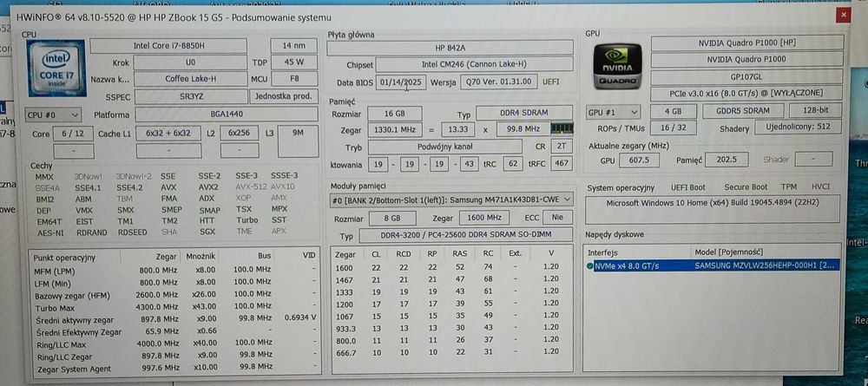Close the HWiNFO summary window
868x386 pixels.
point(843,16)
